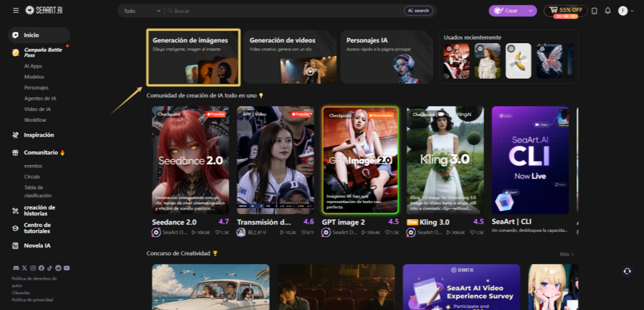
Task: Open the Seedance 2.0 model card
Action: click(x=191, y=160)
